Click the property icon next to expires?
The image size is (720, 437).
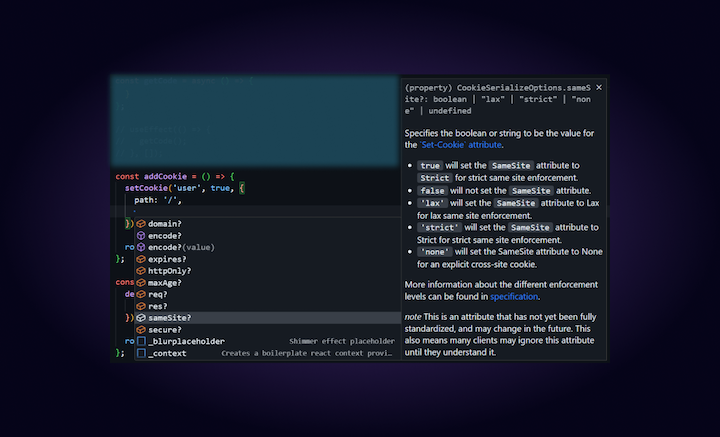click(x=141, y=259)
